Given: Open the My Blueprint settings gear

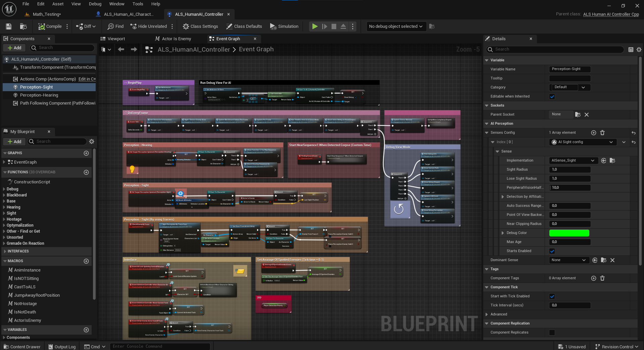Looking at the screenshot, I should click(92, 141).
